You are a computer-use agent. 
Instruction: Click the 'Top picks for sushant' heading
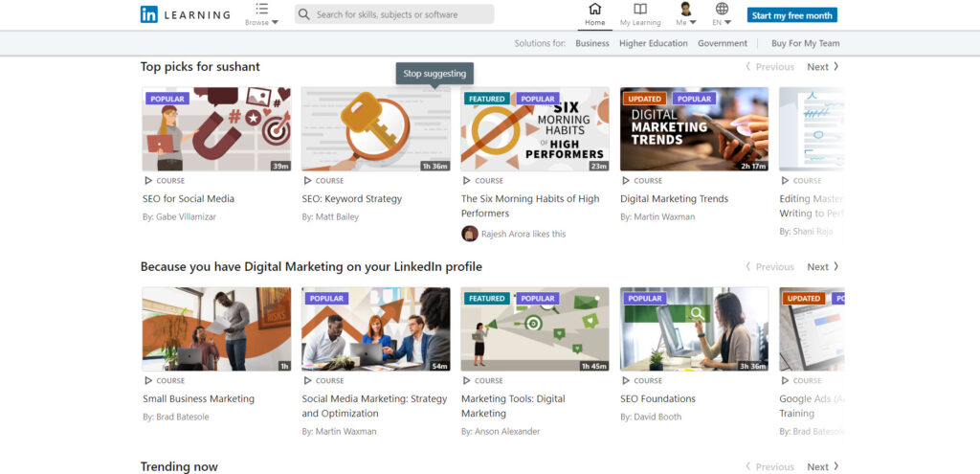200,67
